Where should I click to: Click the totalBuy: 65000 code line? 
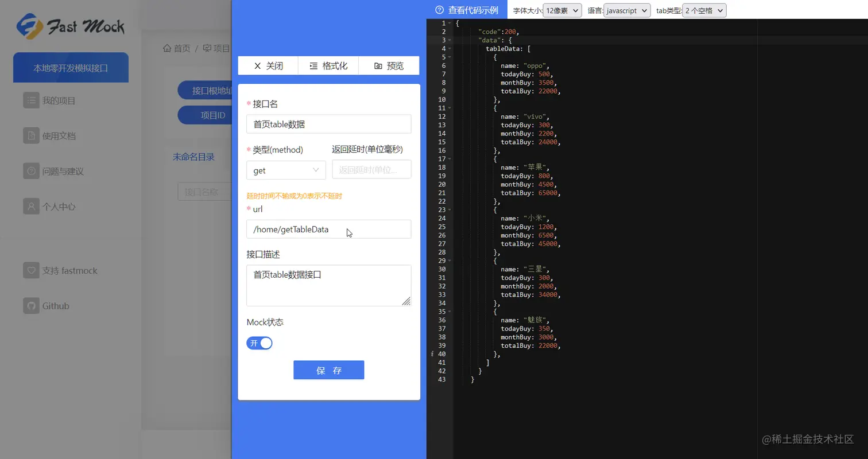pos(531,193)
